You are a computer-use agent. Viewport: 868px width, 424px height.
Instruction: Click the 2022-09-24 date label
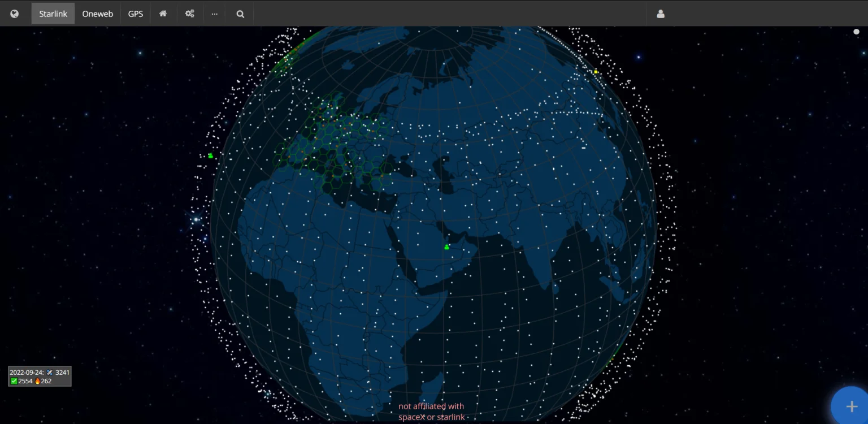[26, 373]
